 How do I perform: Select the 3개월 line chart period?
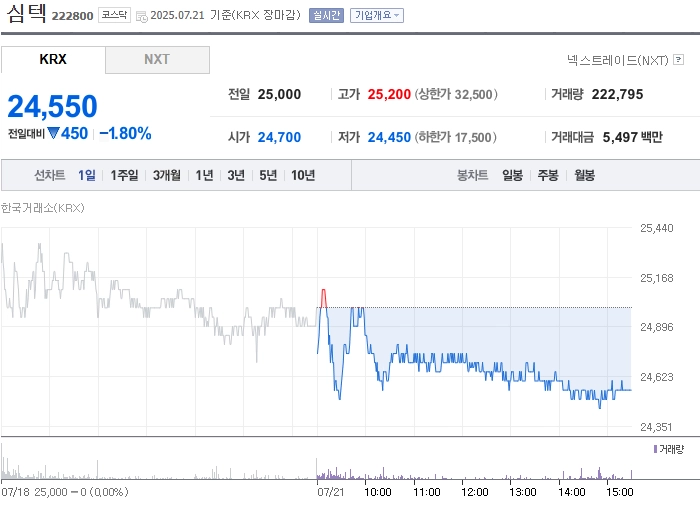167,175
